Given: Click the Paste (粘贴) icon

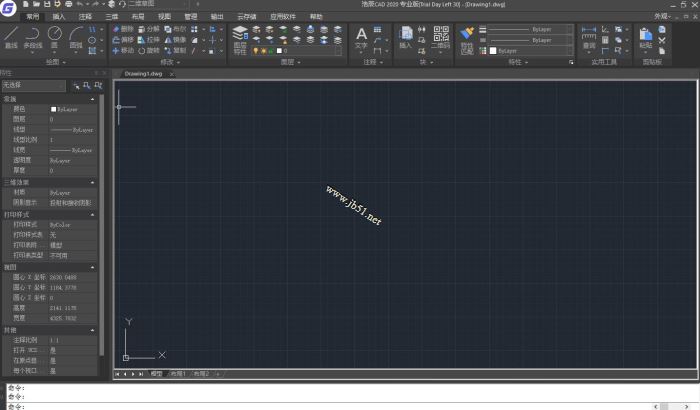Looking at the screenshot, I should tap(646, 38).
